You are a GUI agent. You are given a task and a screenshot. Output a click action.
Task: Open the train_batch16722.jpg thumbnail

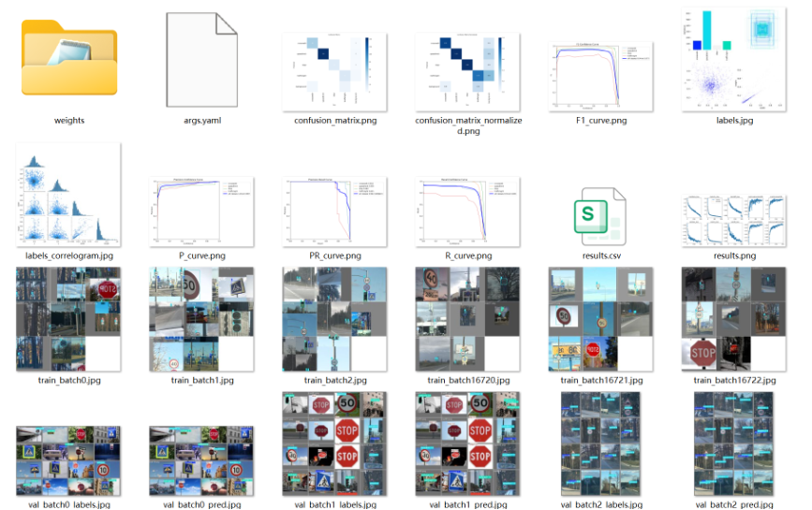(x=734, y=319)
